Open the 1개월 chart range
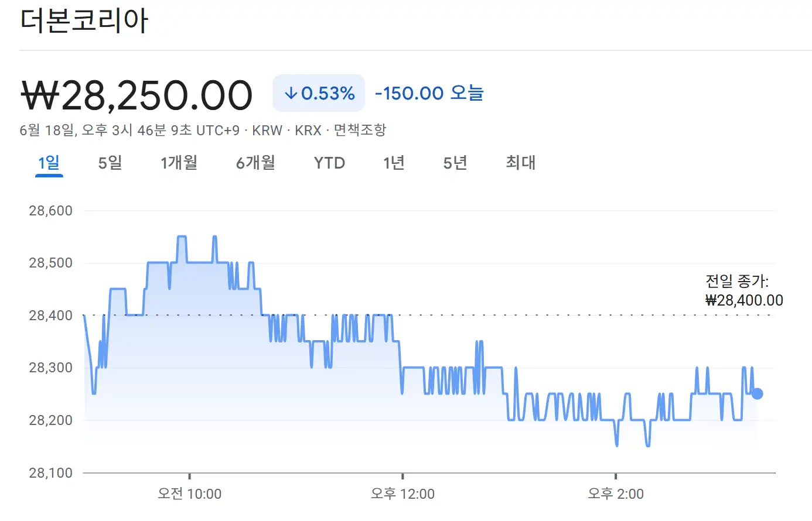The height and width of the screenshot is (521, 812). [x=179, y=163]
